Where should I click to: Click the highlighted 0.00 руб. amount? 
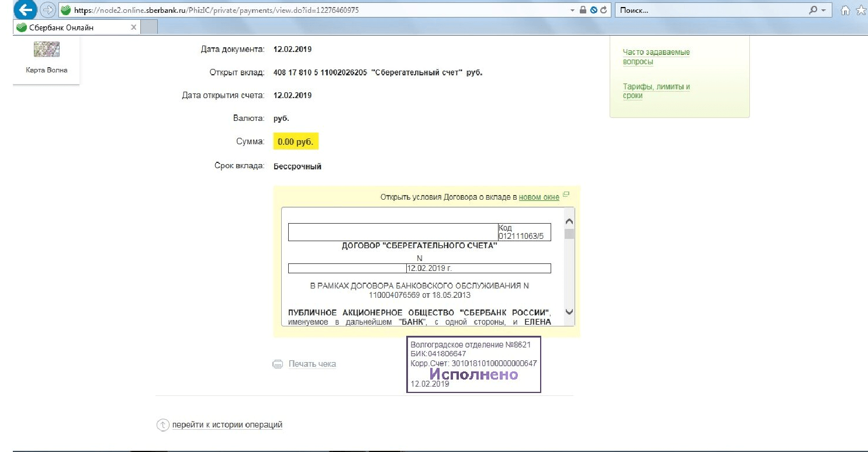(x=296, y=142)
